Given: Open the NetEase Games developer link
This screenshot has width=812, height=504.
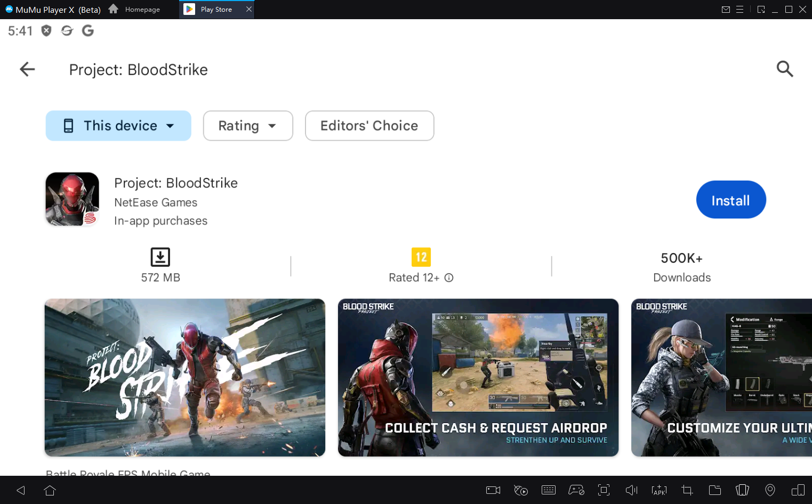Looking at the screenshot, I should click(x=156, y=202).
